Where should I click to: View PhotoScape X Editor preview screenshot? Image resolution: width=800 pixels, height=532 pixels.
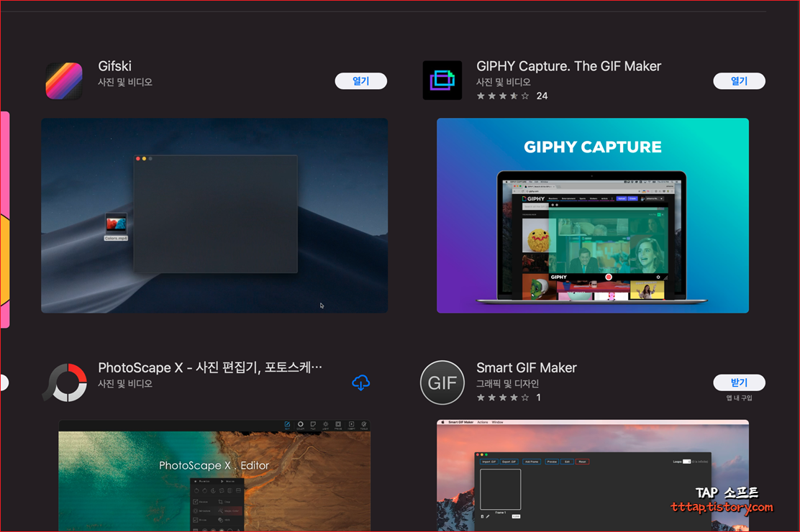coord(214,475)
